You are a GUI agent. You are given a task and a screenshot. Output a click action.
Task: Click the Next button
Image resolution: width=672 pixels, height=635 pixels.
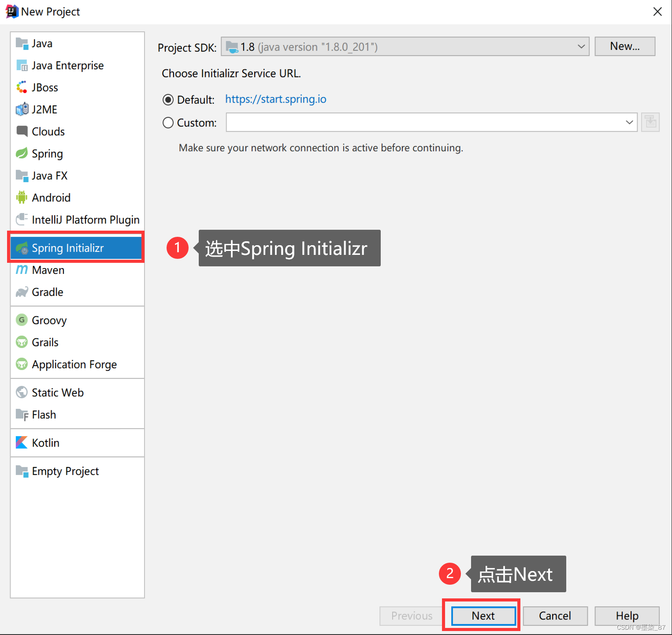[x=483, y=616]
